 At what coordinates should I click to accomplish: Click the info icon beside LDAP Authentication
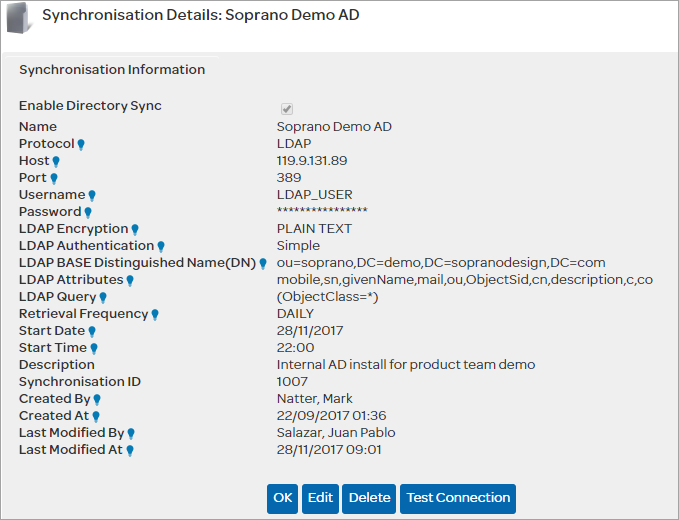pos(161,246)
